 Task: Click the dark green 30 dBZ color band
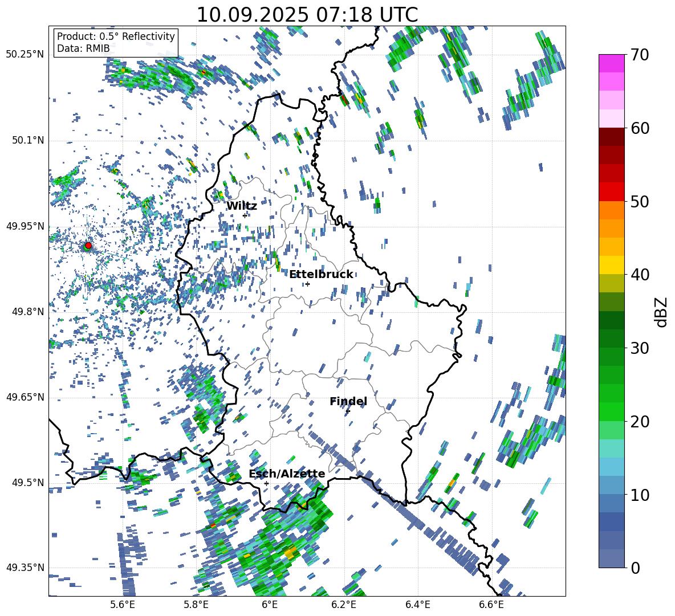(x=611, y=338)
